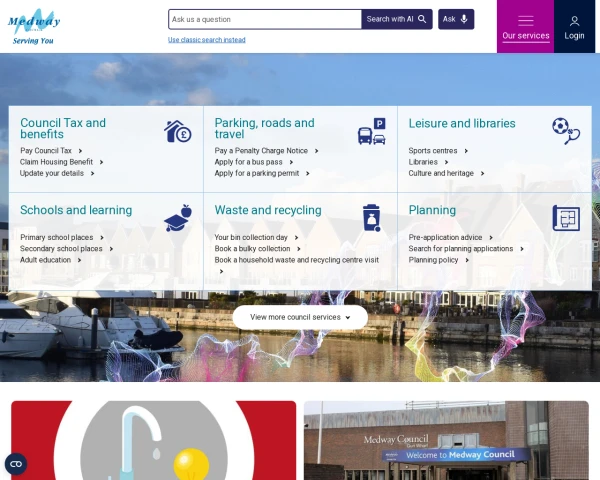Open the Welcome to Medway Council image card
Screen dimensions: 600x480
click(x=446, y=440)
